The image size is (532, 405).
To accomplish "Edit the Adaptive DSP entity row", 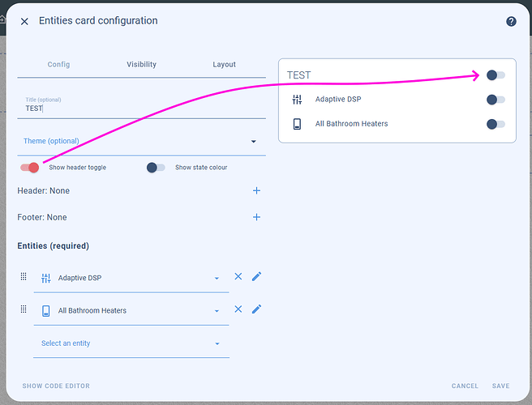I will [256, 276].
